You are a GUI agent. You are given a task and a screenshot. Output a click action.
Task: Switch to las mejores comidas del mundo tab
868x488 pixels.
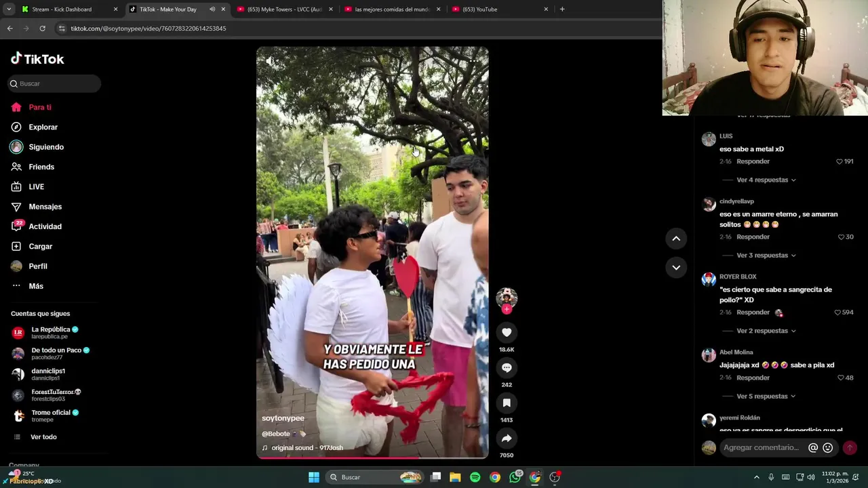click(x=393, y=9)
